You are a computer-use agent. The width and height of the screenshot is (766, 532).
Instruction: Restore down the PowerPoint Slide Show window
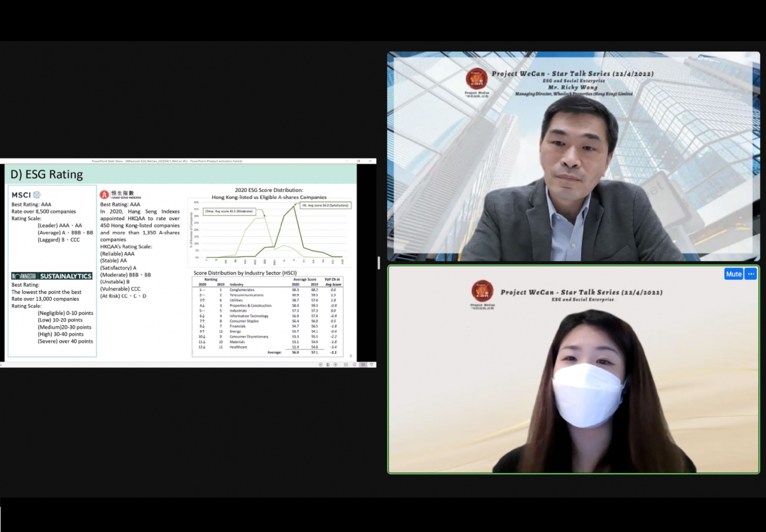358,161
